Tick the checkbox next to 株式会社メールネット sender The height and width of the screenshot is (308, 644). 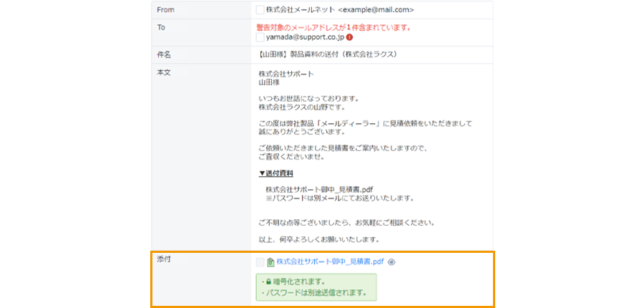(260, 10)
